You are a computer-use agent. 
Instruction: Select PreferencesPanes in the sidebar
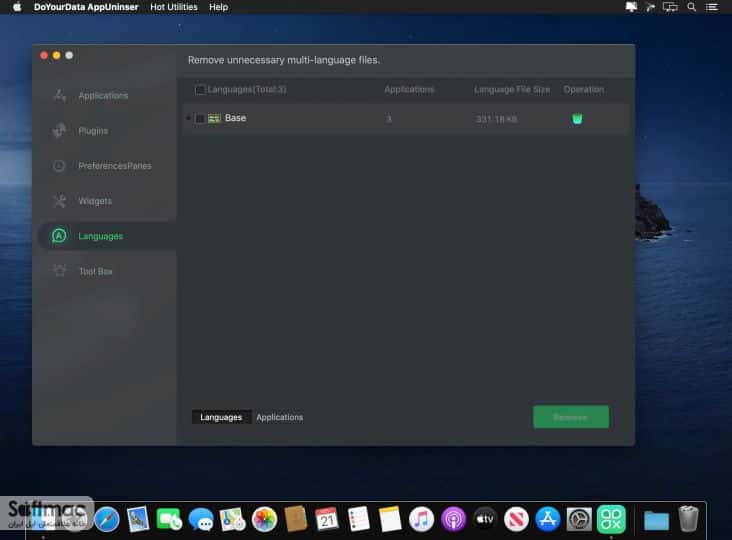tap(115, 166)
